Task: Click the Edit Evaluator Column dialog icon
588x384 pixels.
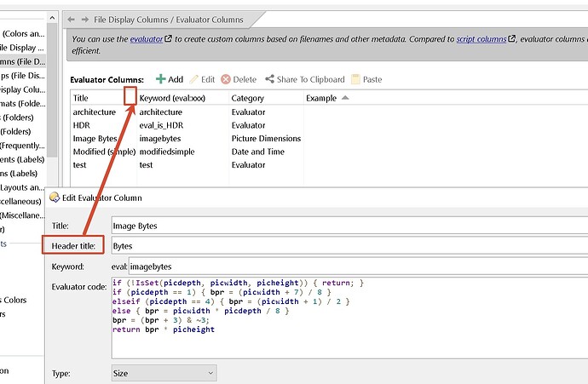Action: click(x=55, y=198)
